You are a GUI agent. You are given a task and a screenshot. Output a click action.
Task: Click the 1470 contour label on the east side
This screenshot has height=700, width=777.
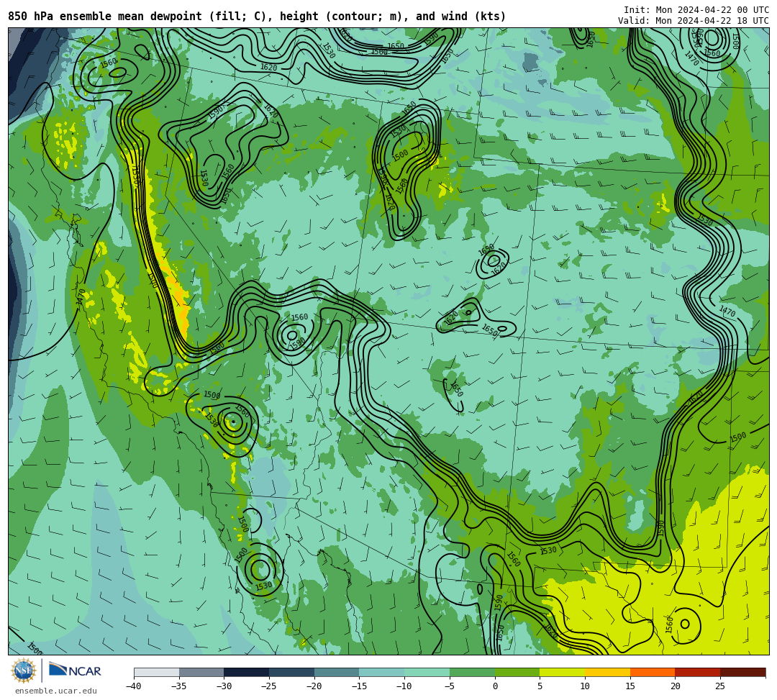tap(727, 311)
